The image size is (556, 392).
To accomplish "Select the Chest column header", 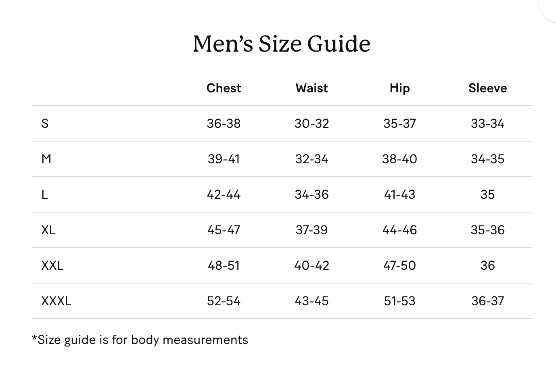I will (x=224, y=88).
